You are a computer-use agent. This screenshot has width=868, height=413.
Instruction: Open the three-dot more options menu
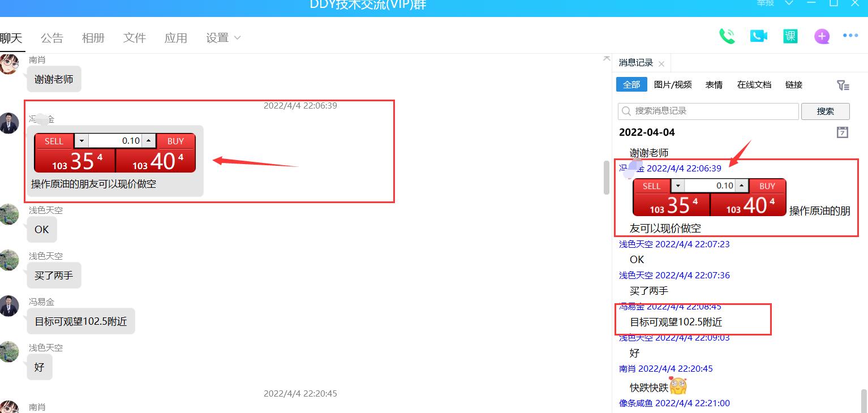point(850,36)
